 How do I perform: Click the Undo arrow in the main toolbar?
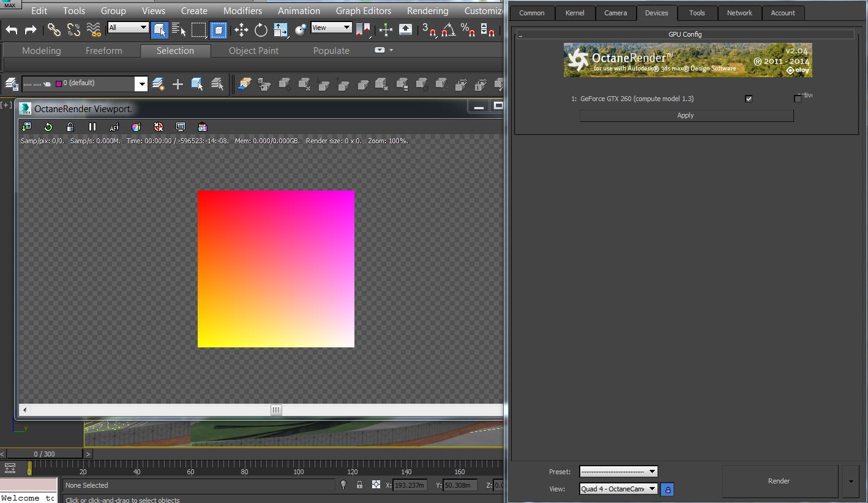[12, 29]
